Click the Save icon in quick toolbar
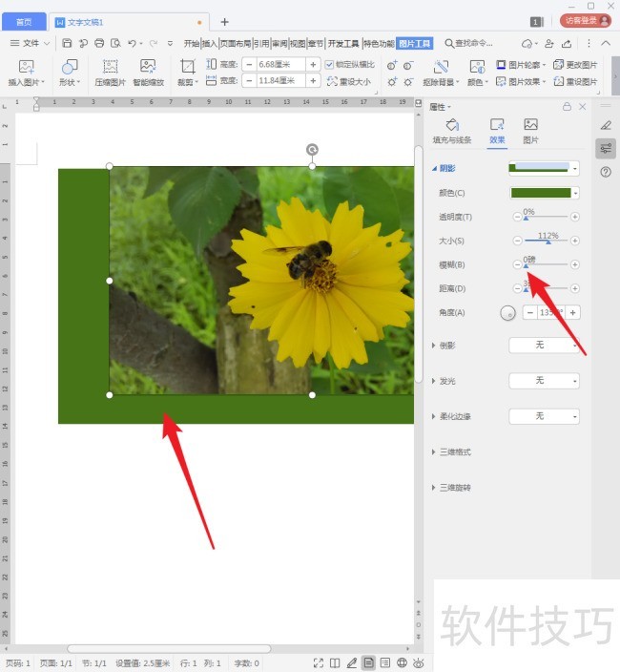The height and width of the screenshot is (672, 620). 67,43
